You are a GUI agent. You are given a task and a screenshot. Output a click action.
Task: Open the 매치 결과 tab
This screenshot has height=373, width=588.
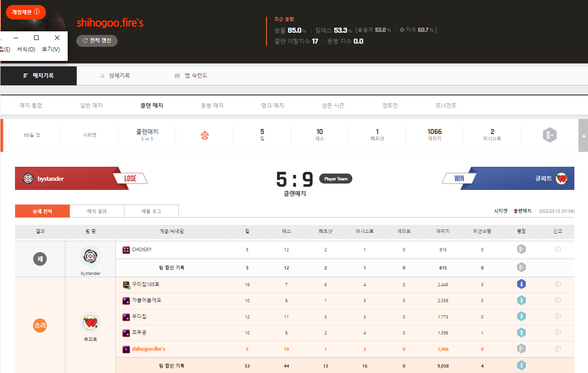[97, 211]
